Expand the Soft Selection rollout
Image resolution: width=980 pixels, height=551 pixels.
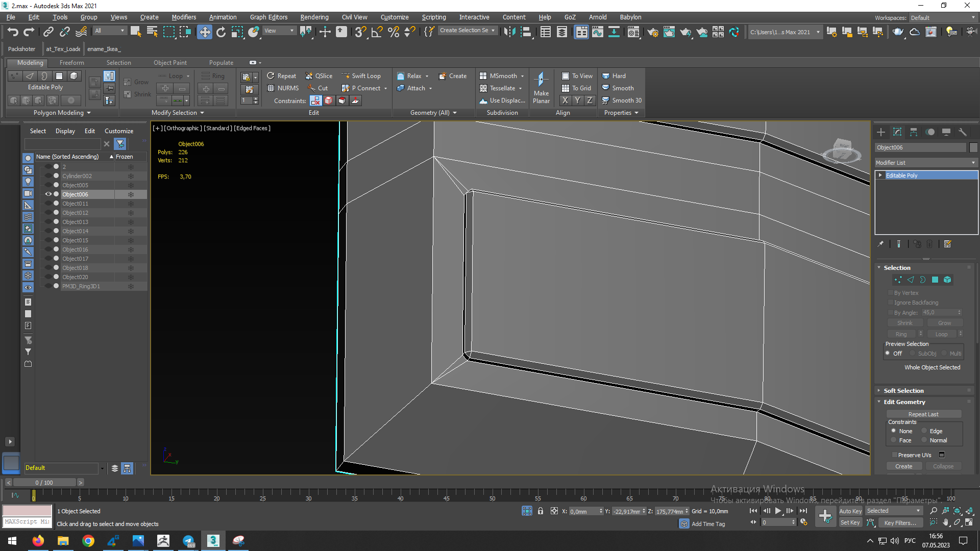click(903, 391)
